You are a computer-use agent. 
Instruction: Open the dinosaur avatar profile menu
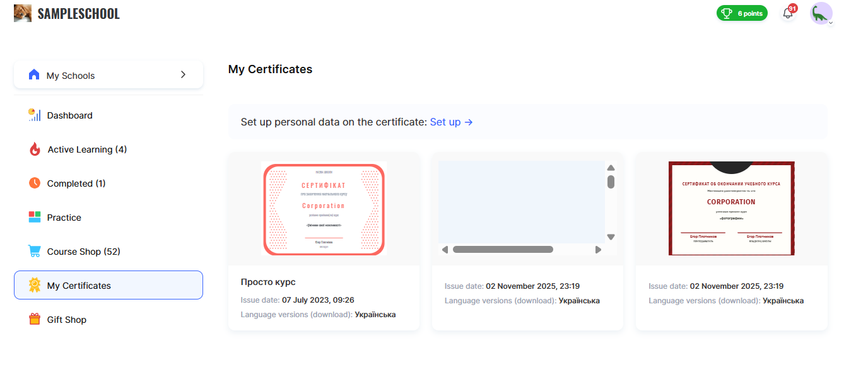tap(821, 13)
